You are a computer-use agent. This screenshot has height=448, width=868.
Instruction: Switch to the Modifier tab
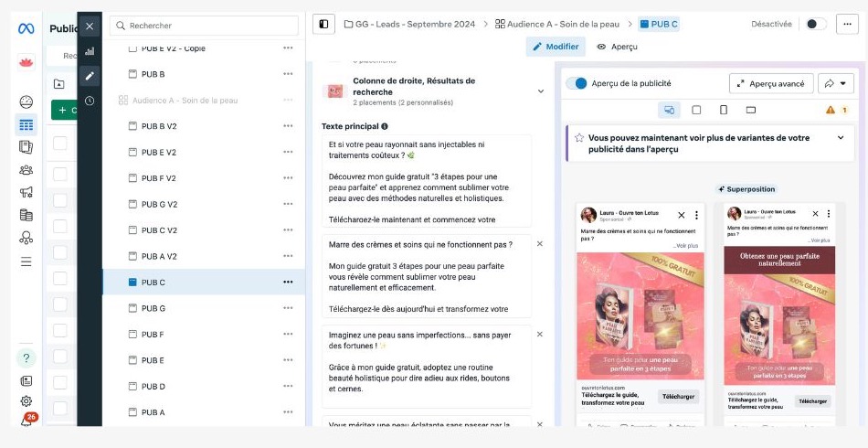(556, 47)
